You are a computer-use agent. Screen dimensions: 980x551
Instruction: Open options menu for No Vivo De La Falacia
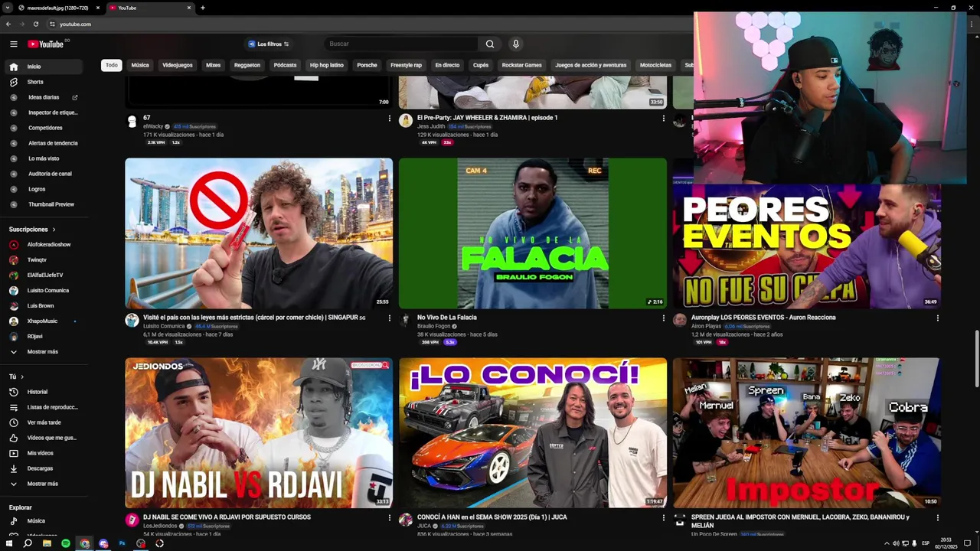tap(663, 318)
